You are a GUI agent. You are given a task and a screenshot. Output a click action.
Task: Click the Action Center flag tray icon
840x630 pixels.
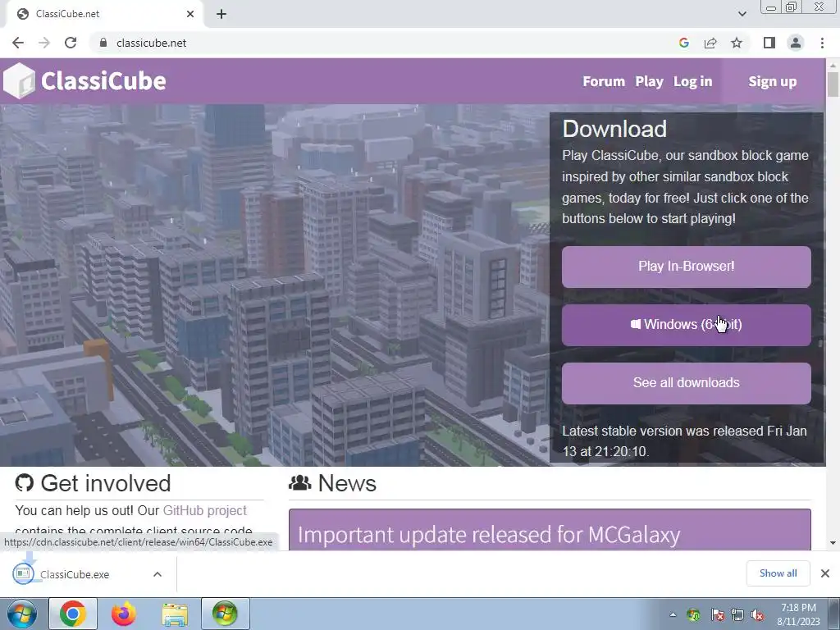coord(717,615)
